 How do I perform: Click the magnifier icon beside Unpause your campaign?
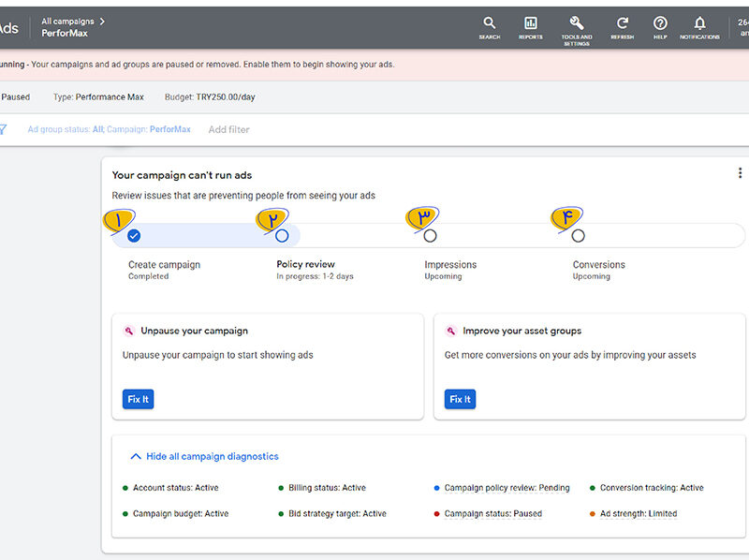[129, 331]
